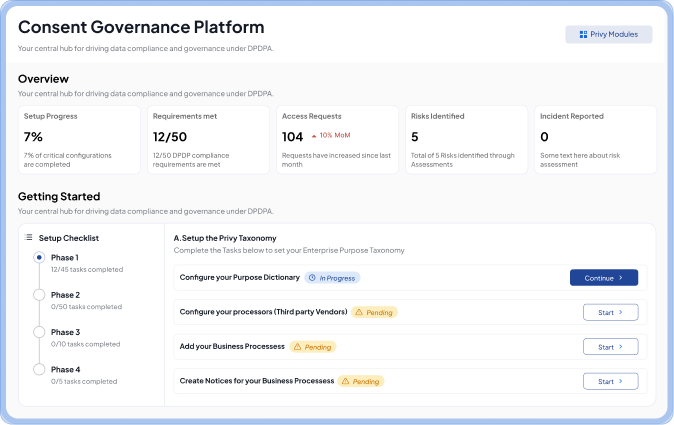Select the Phase 3 radio step
674x425 pixels.
(x=39, y=332)
